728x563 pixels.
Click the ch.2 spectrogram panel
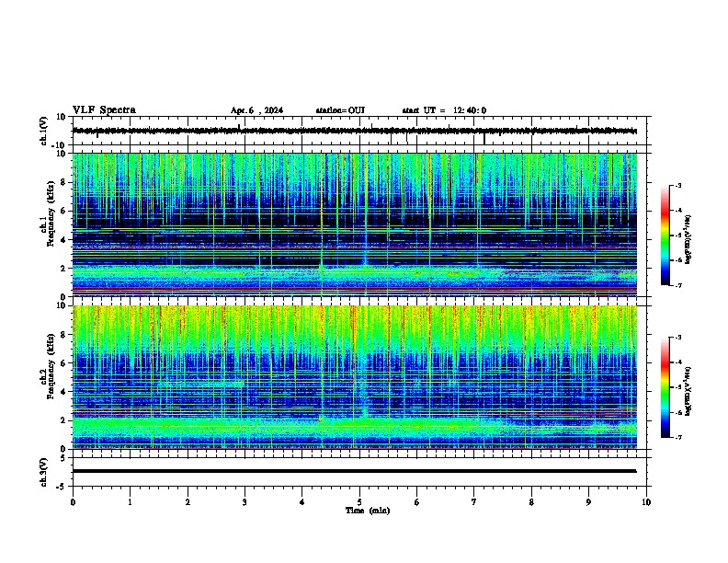(x=355, y=377)
